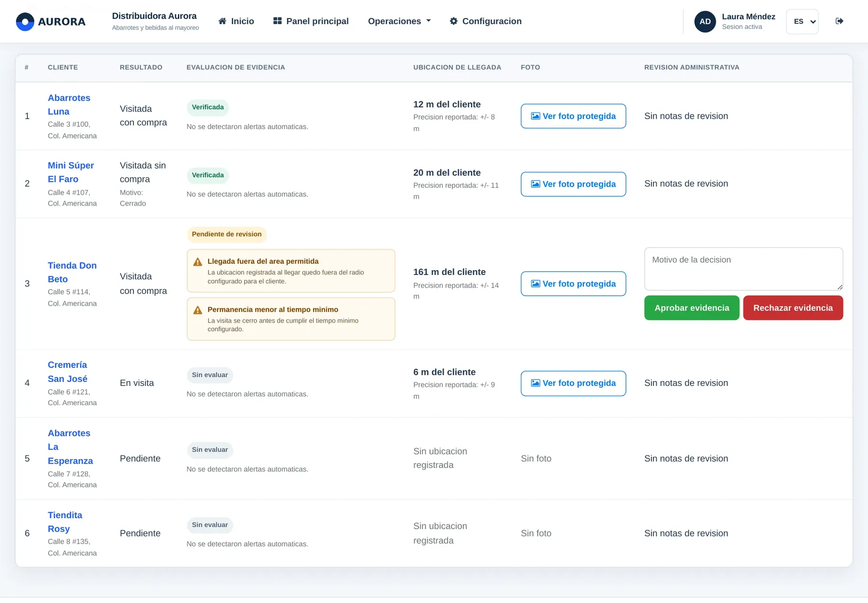This screenshot has width=868, height=603.
Task: Open Abarrotes La Esperanza client link
Action: pyautogui.click(x=70, y=447)
